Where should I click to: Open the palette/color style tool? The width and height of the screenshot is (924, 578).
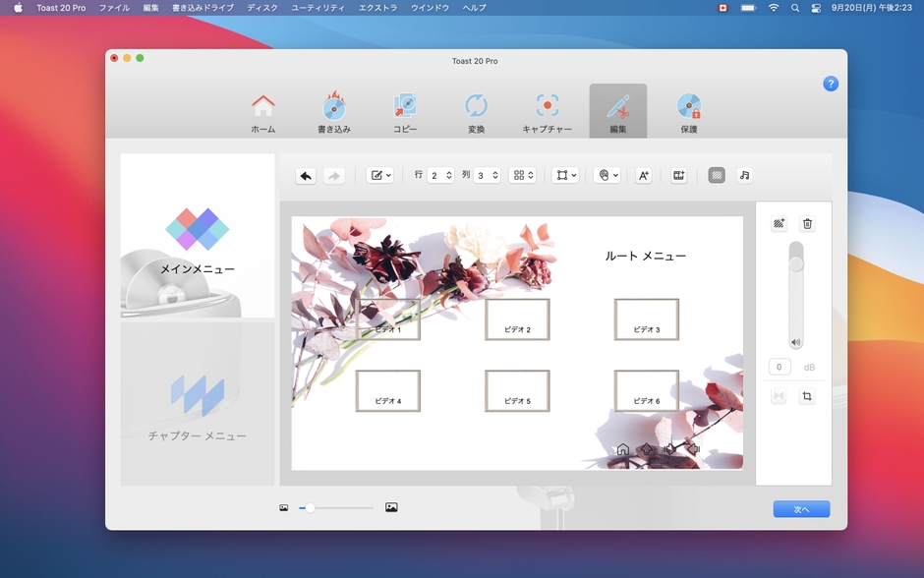point(606,175)
